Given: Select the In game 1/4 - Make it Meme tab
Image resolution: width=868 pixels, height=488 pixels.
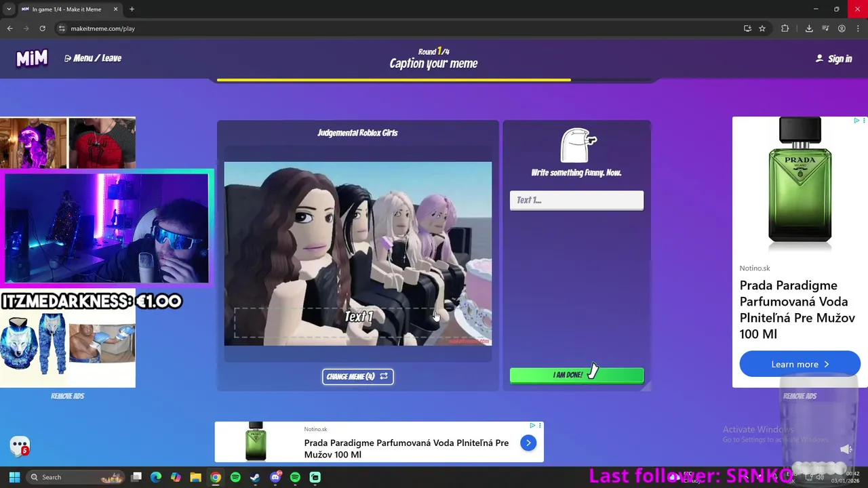Looking at the screenshot, I should (66, 9).
